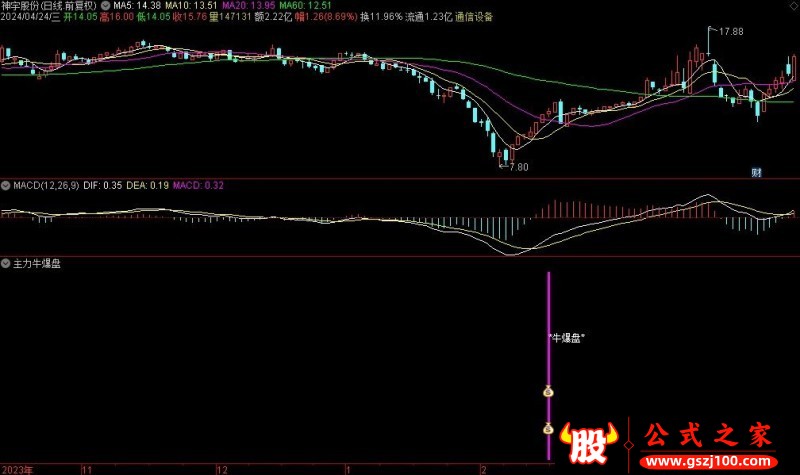Select the 神宇股份(日线 前复权) title

(x=48, y=6)
